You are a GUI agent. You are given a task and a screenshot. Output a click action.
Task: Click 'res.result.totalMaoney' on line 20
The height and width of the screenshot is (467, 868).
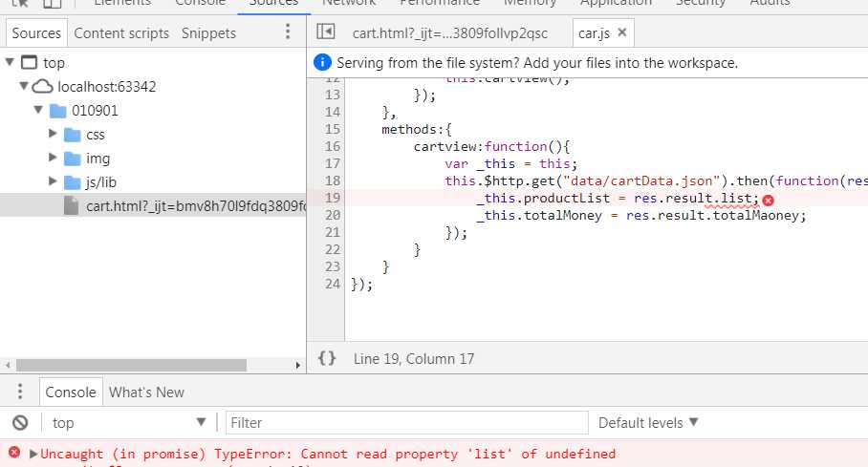(712, 215)
